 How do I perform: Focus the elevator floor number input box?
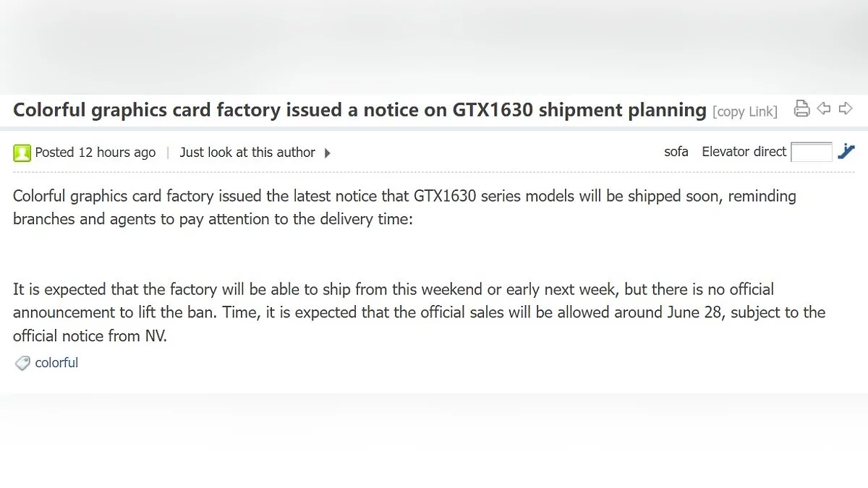tap(812, 153)
